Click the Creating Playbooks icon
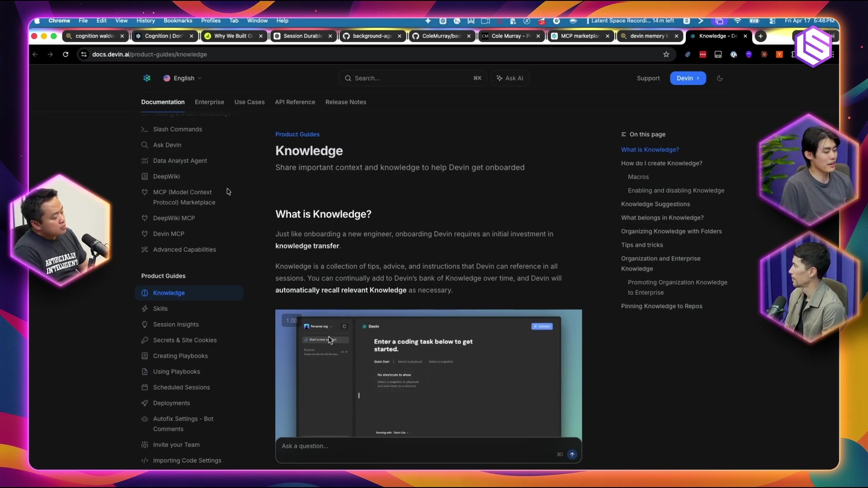Screen dimensions: 868x488 click(x=145, y=356)
